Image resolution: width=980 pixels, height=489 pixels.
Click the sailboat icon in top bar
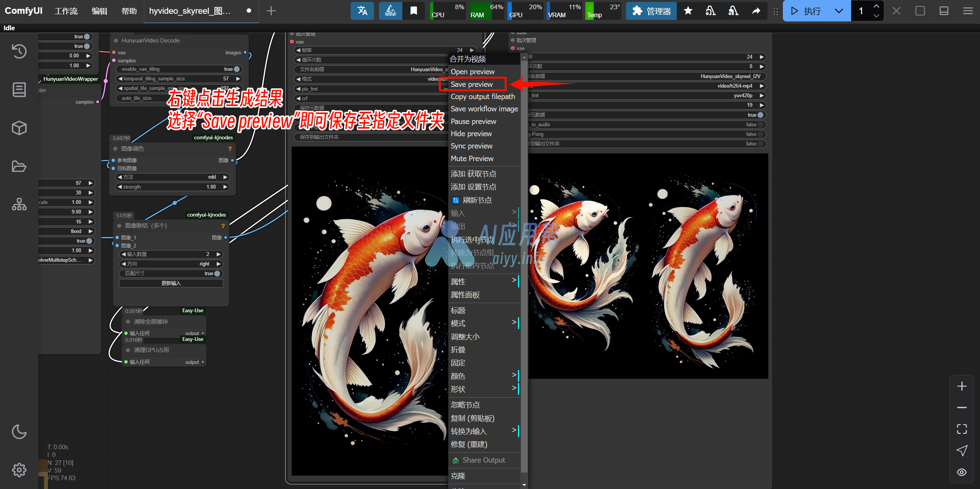pyautogui.click(x=390, y=11)
